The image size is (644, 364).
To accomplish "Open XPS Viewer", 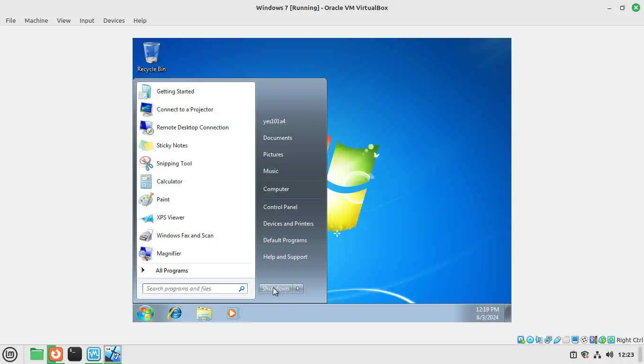I will point(196,218).
